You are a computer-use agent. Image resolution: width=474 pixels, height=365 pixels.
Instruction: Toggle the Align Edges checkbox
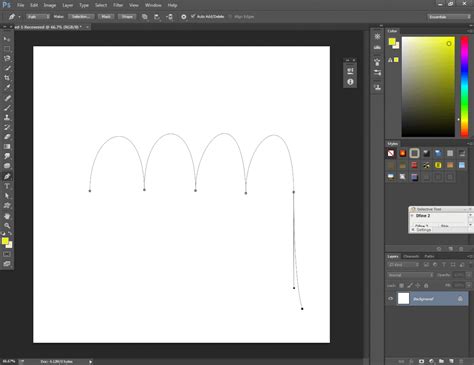point(230,16)
